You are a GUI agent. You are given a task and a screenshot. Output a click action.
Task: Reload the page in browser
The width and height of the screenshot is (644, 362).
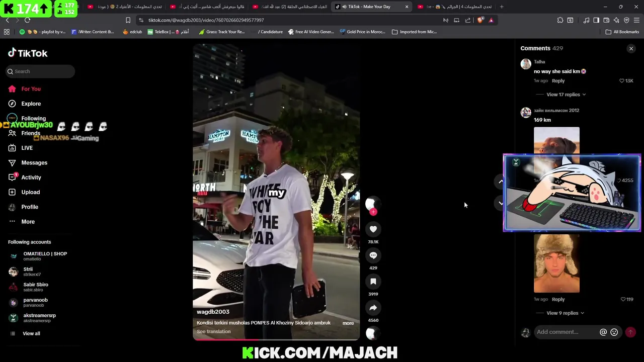point(27,20)
